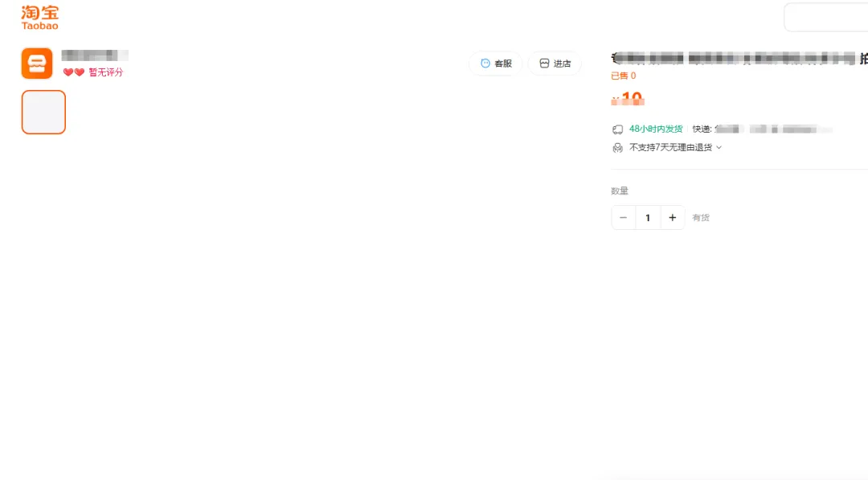Open the orange shop avatar icon
Screen dimensions: 868x480
37,63
